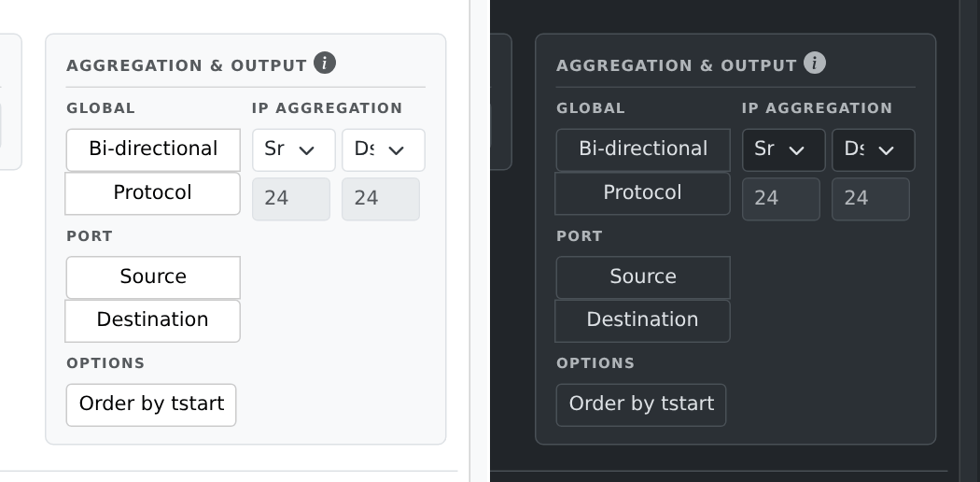
Task: Toggle Order by tstart in light panel
Action: (x=151, y=405)
